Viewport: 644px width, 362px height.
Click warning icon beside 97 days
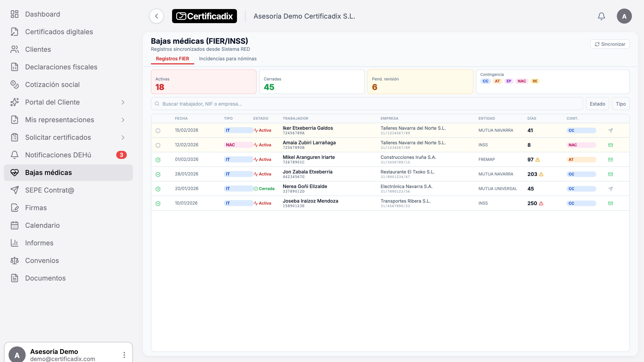(x=538, y=160)
